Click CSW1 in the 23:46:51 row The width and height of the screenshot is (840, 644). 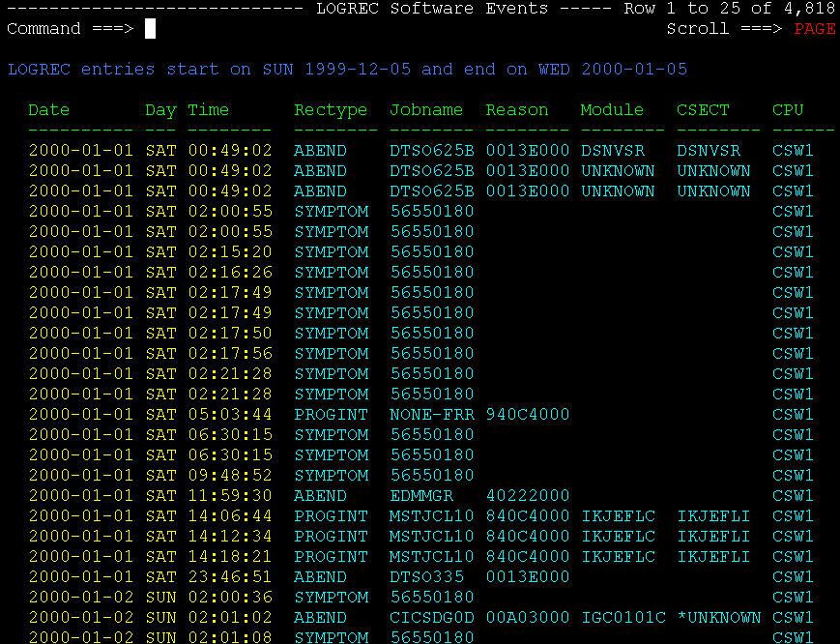tap(793, 577)
